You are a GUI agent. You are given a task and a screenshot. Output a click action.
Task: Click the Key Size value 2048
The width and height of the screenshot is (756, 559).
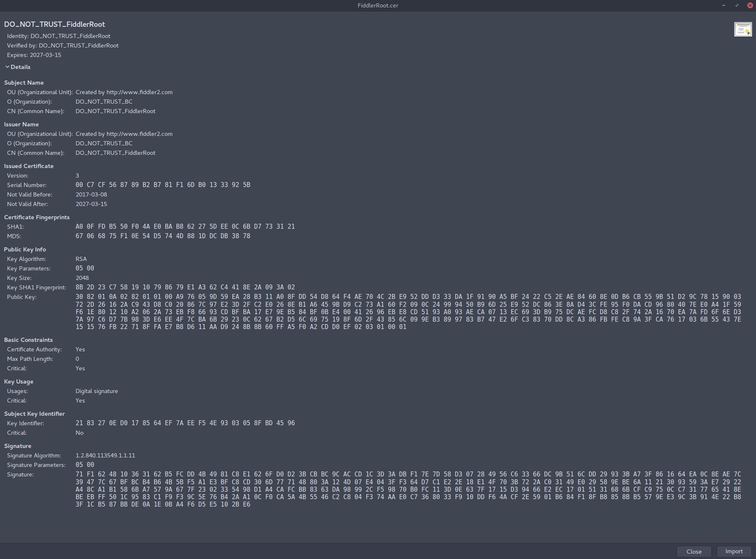(x=82, y=278)
